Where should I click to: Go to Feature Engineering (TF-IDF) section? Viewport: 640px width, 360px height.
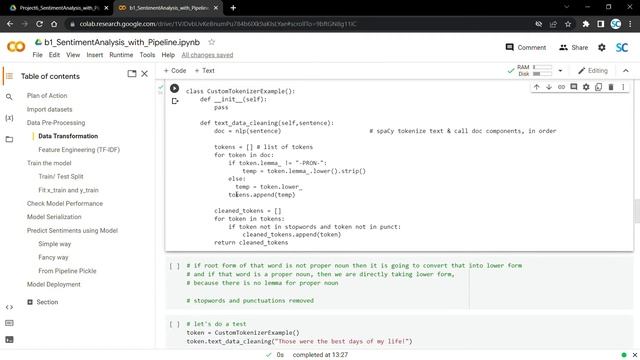[79, 149]
